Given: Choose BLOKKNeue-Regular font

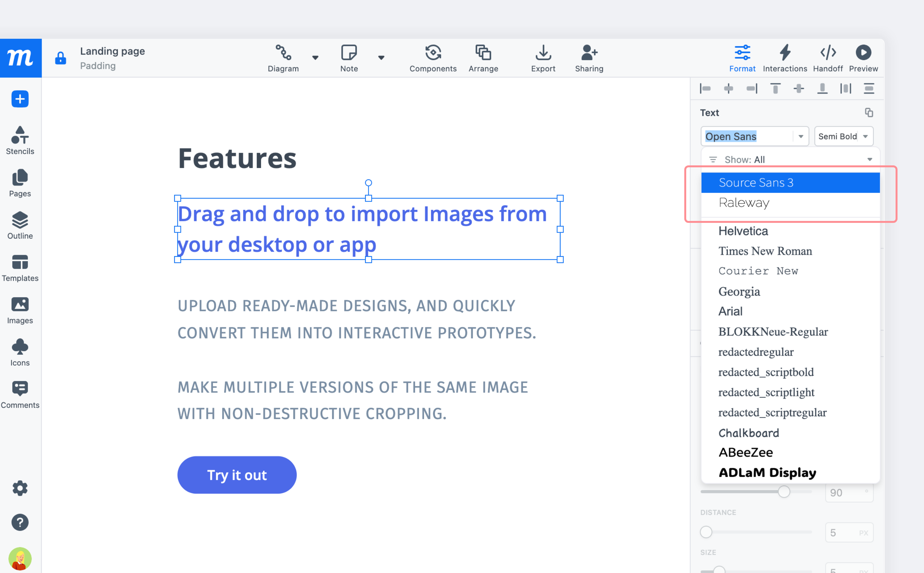Looking at the screenshot, I should click(791, 332).
